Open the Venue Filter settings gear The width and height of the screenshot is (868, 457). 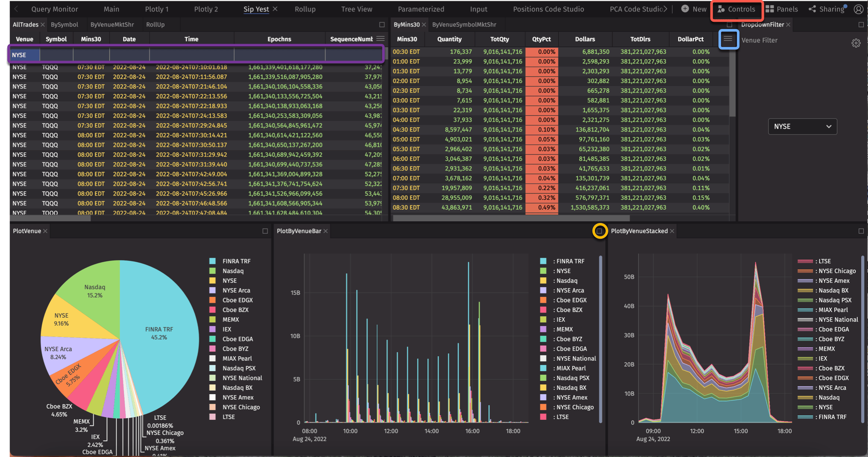coord(856,43)
